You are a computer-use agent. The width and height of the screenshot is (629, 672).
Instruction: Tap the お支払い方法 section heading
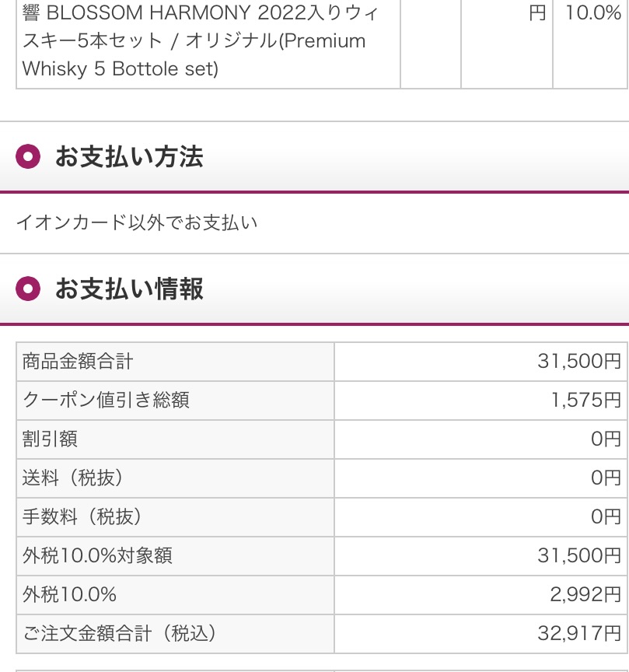point(129,157)
